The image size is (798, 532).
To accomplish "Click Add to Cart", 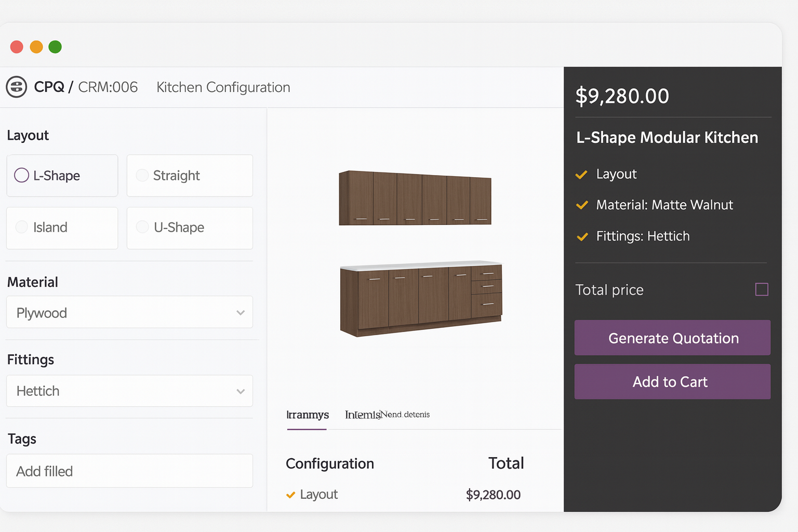I will click(672, 382).
